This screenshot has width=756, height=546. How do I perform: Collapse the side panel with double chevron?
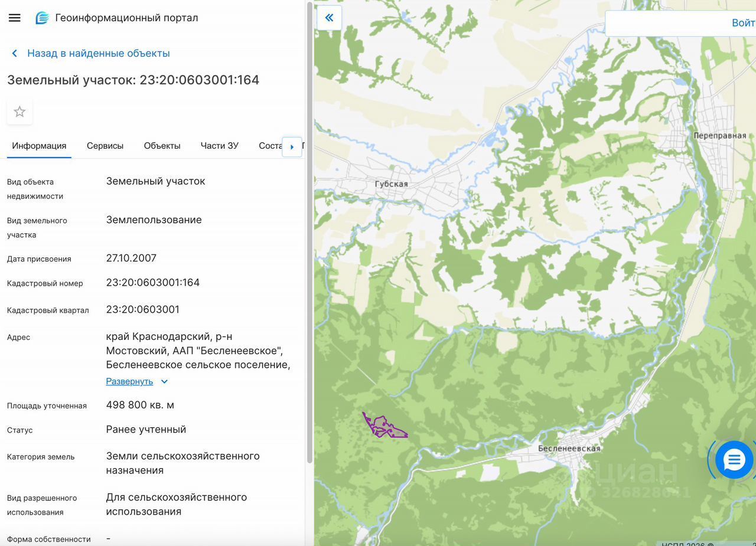330,18
